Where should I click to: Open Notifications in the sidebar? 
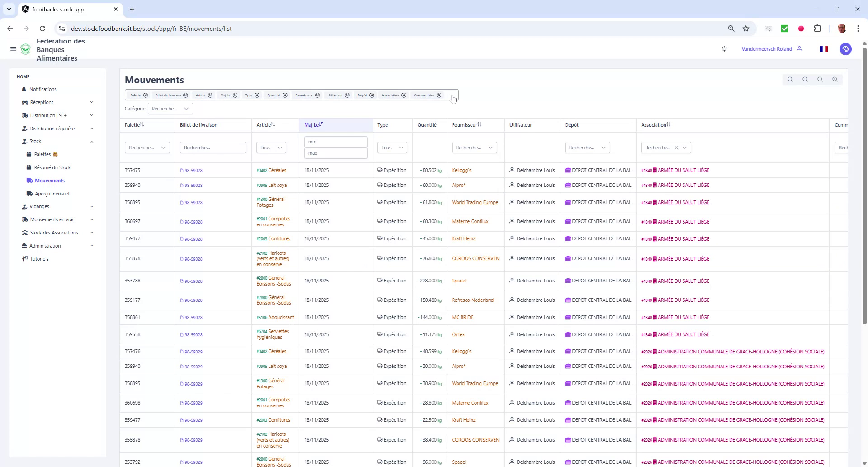(43, 89)
